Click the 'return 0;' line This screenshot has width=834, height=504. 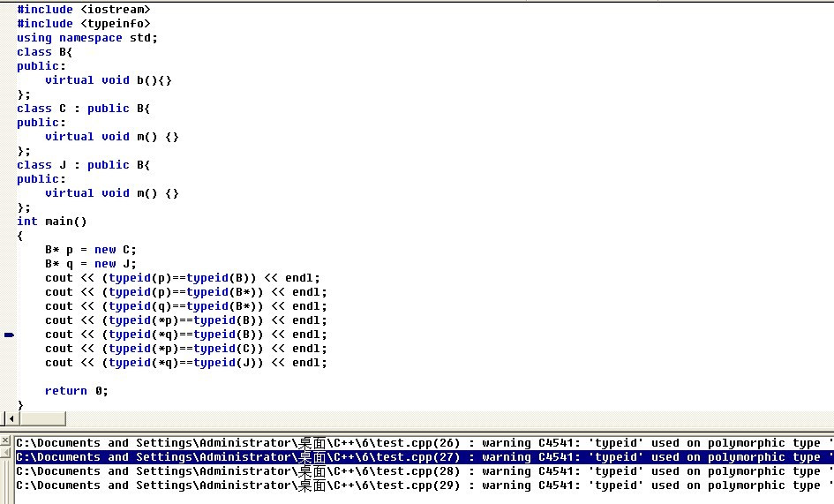[x=77, y=391]
